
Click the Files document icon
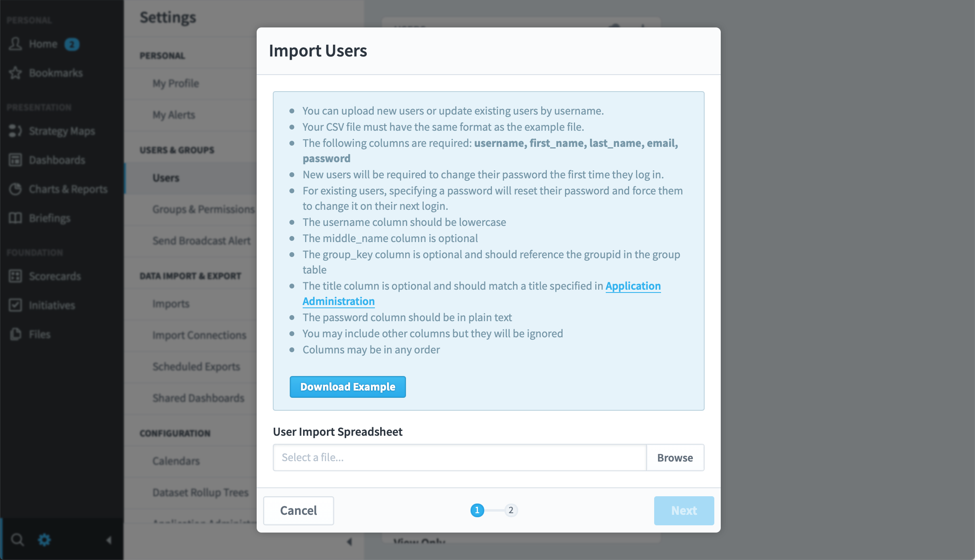15,334
